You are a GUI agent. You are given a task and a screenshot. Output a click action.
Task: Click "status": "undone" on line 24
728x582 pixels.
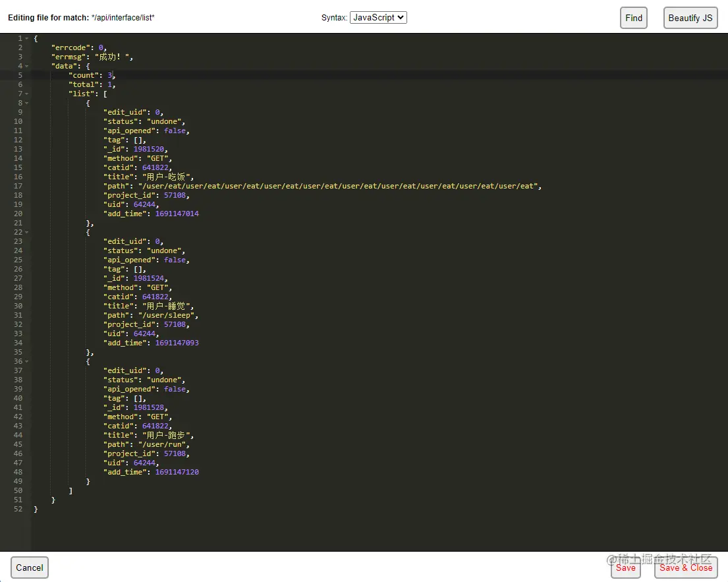click(x=144, y=251)
